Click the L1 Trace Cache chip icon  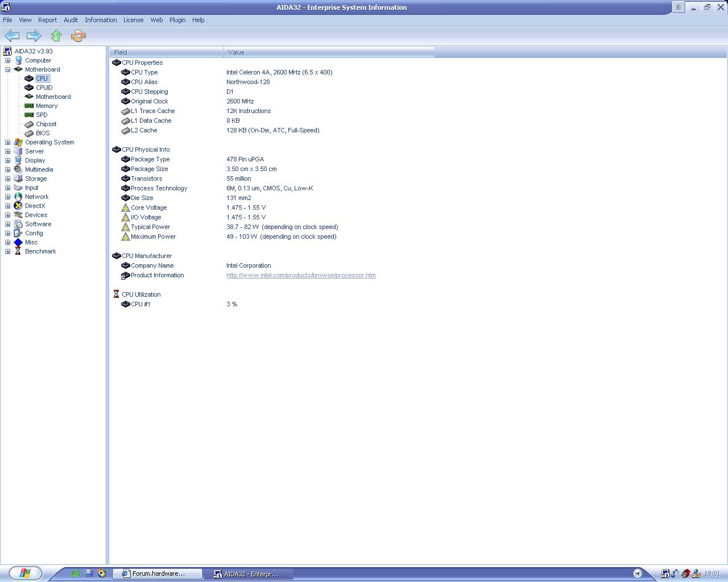click(x=126, y=111)
